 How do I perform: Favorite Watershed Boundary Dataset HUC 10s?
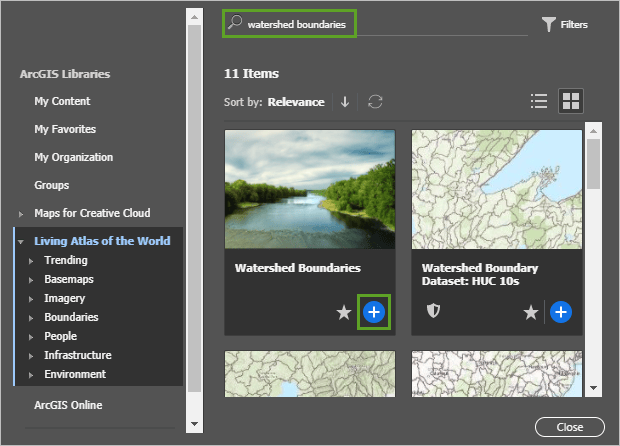[531, 312]
